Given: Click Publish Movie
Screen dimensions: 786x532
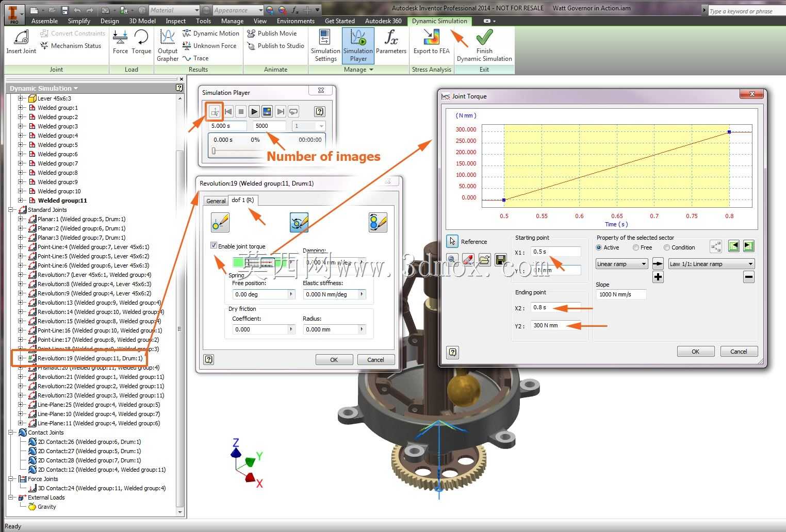Looking at the screenshot, I should [x=272, y=34].
